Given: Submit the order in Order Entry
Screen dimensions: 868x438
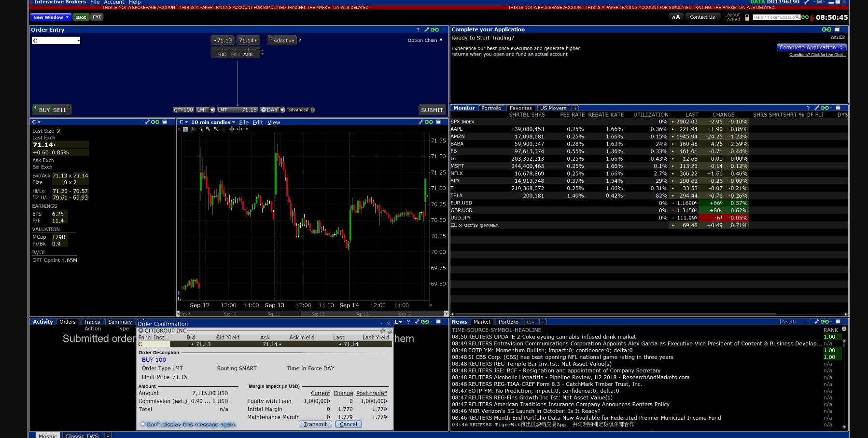Looking at the screenshot, I should (x=432, y=110).
